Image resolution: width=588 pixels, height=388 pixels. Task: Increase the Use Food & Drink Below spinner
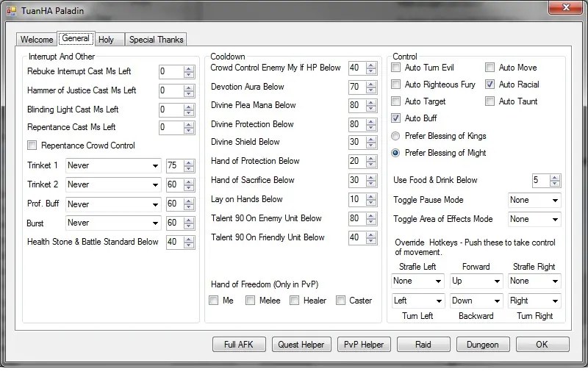tap(554, 177)
